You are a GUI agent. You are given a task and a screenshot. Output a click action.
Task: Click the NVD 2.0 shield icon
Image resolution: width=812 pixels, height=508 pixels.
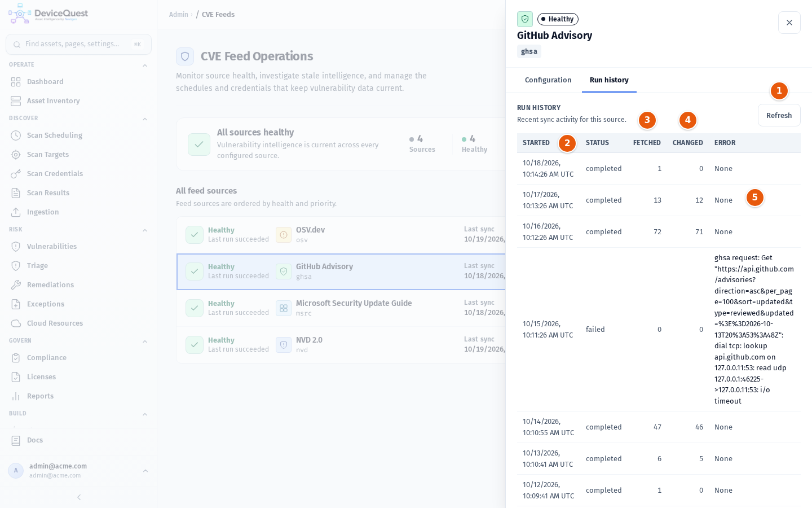284,345
